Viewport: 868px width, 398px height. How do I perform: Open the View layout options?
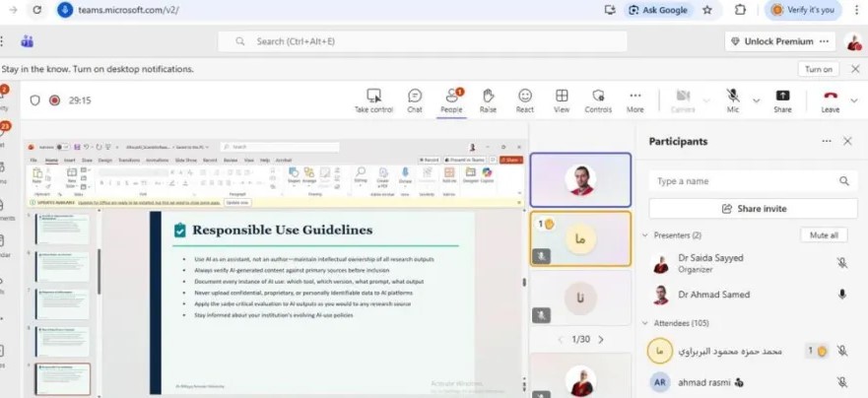(562, 99)
